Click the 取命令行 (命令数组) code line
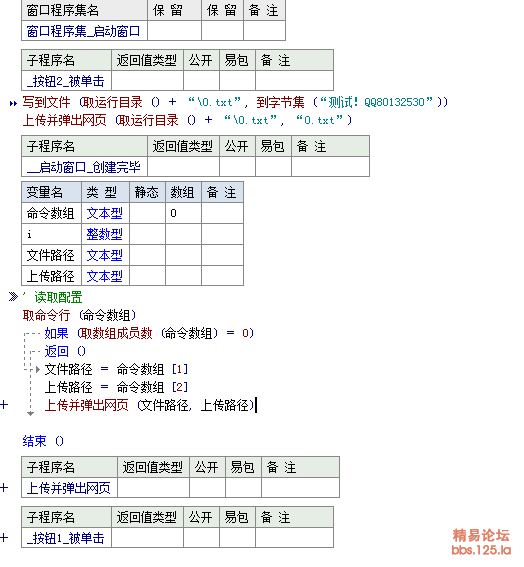524x567 pixels. coord(79,315)
